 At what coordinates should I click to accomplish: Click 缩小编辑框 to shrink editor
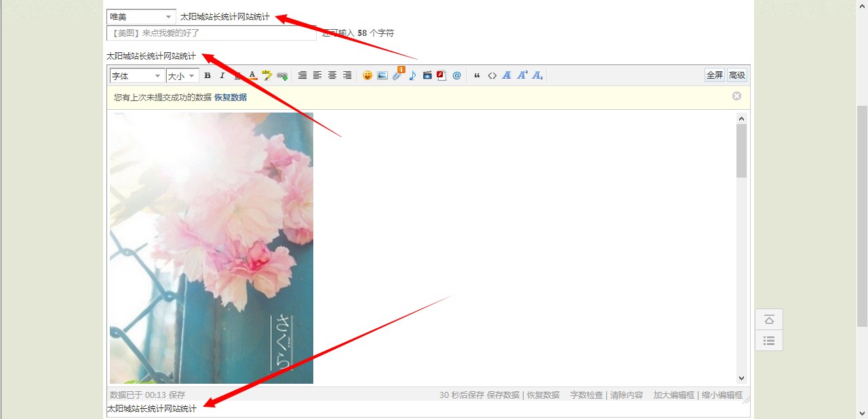722,395
